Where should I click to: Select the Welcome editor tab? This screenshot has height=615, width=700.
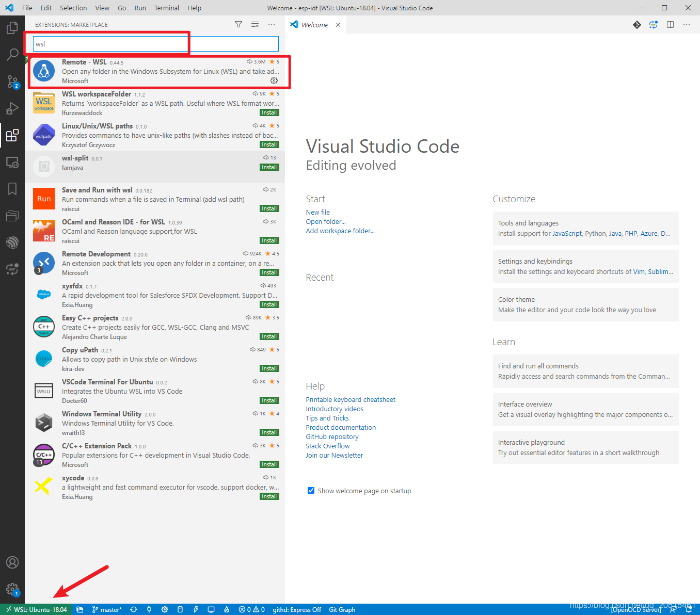point(314,25)
